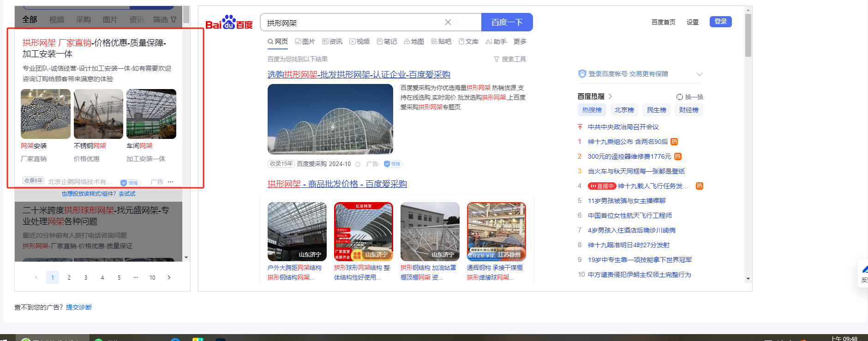The width and height of the screenshot is (868, 341).
Task: Click the left panel scrollbar down arrow
Action: [186, 257]
